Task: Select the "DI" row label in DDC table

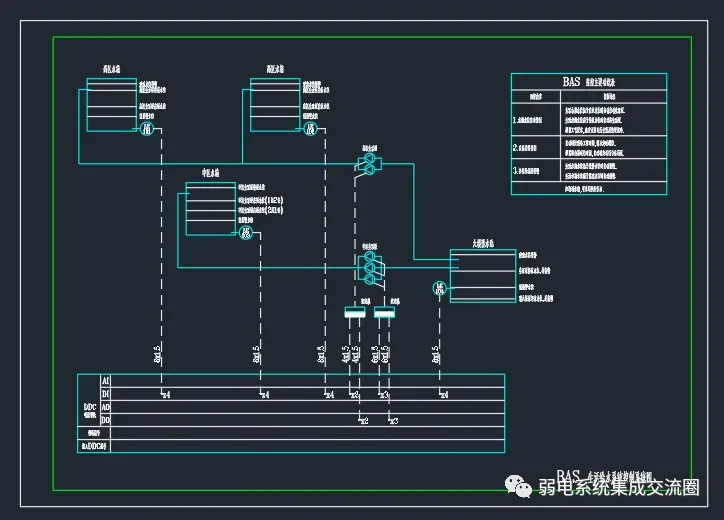Action: (x=106, y=394)
